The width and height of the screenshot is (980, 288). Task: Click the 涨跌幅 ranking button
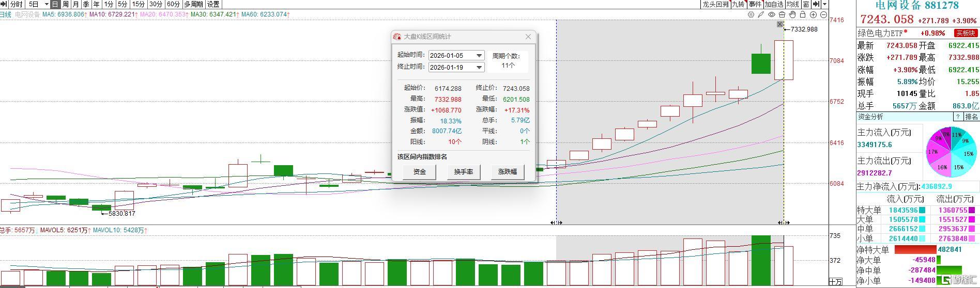[507, 172]
